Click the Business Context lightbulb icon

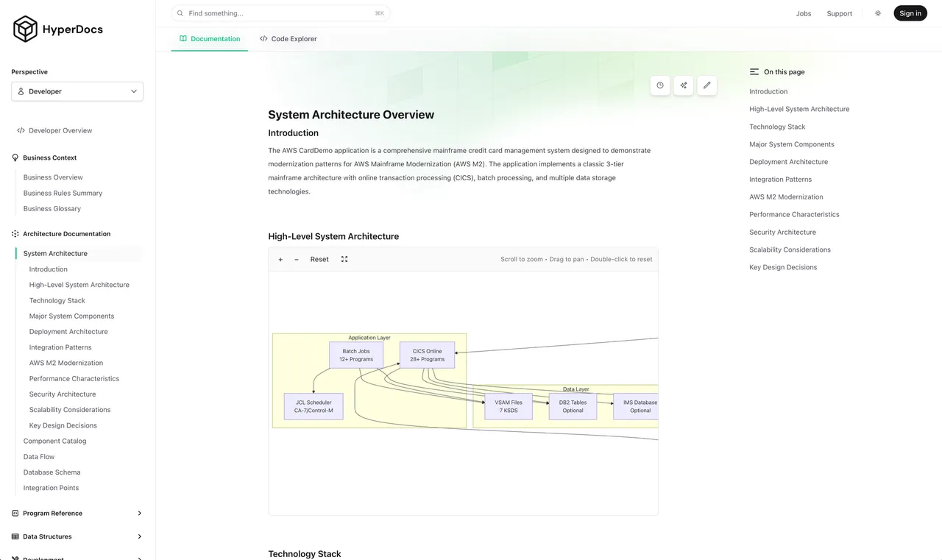[x=15, y=157]
